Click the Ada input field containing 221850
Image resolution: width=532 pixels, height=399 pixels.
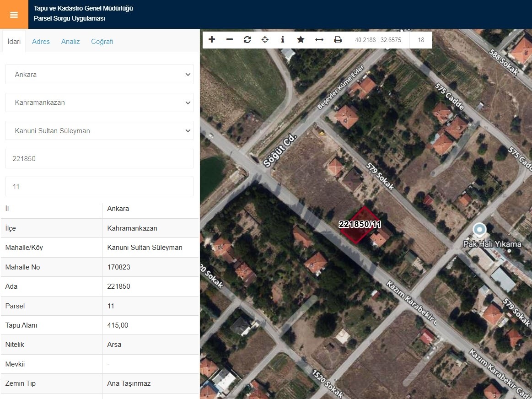coord(99,159)
